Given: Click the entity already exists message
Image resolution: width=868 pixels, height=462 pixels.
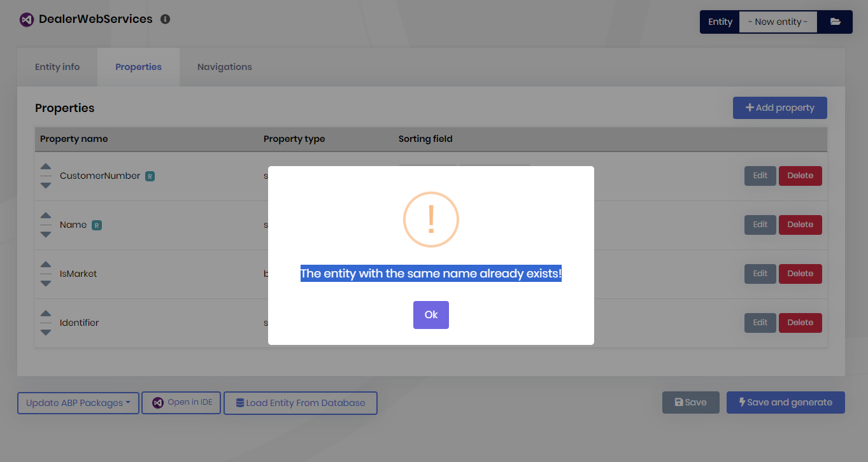Looking at the screenshot, I should tap(431, 274).
